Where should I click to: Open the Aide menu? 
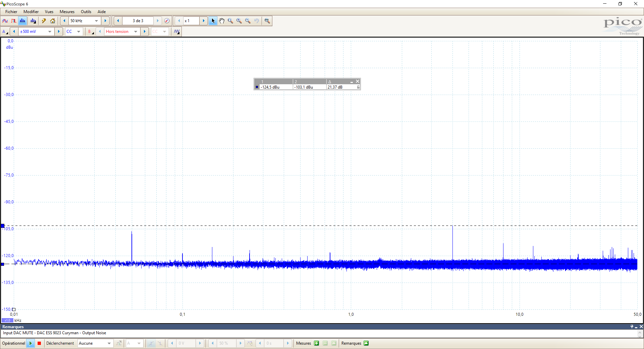[x=102, y=12]
